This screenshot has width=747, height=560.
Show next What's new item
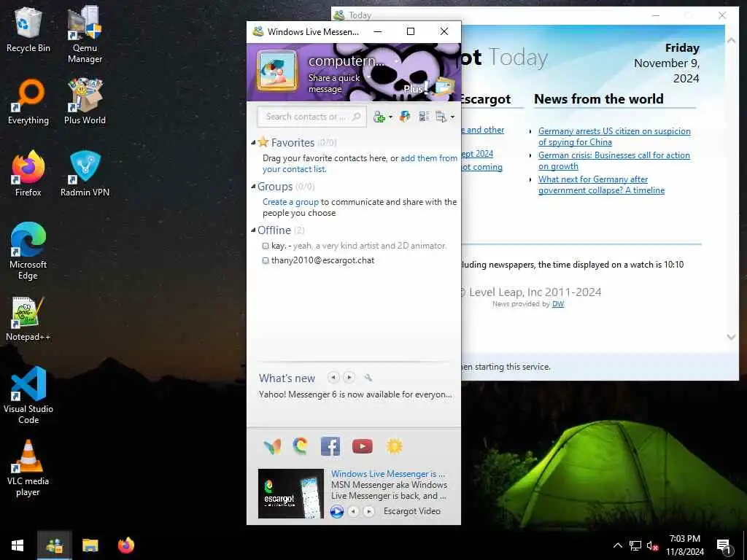(349, 378)
